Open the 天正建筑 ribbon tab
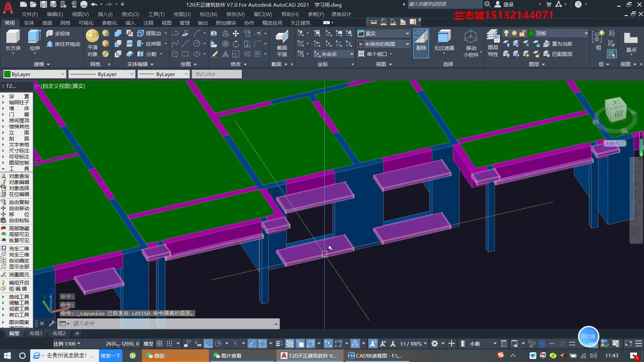 click(x=300, y=23)
